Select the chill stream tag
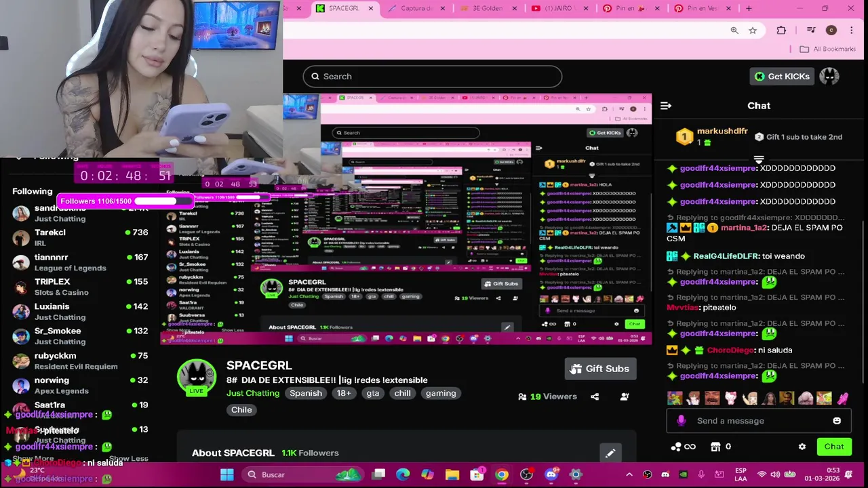This screenshot has height=488, width=868. 402,393
